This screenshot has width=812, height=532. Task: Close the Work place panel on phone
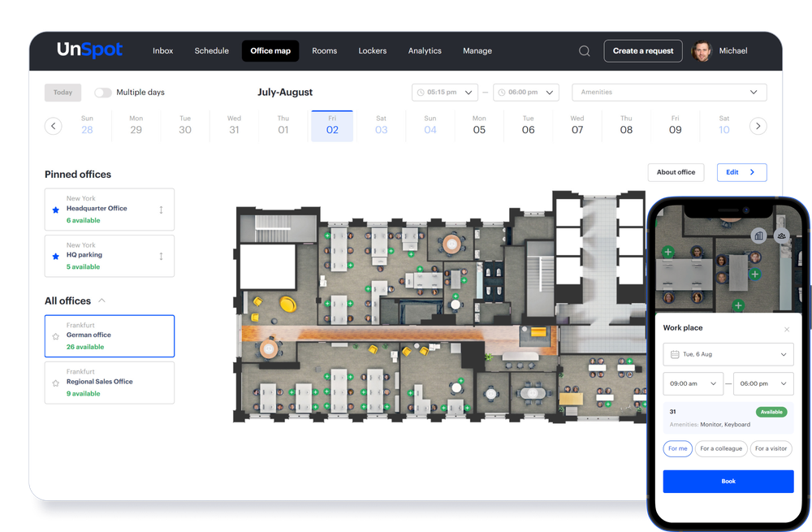pyautogui.click(x=787, y=330)
